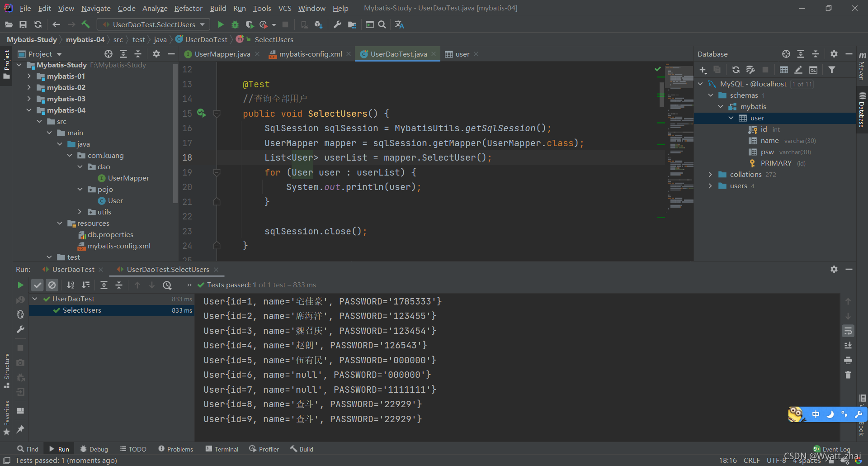Open Search Everywhere magnifier icon
This screenshot has height=466, width=868.
click(x=382, y=24)
